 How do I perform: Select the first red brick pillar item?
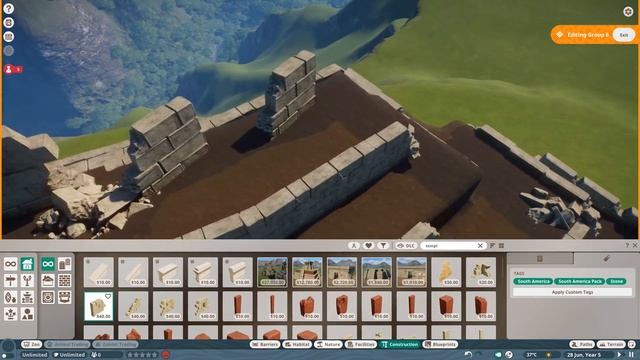(238, 306)
